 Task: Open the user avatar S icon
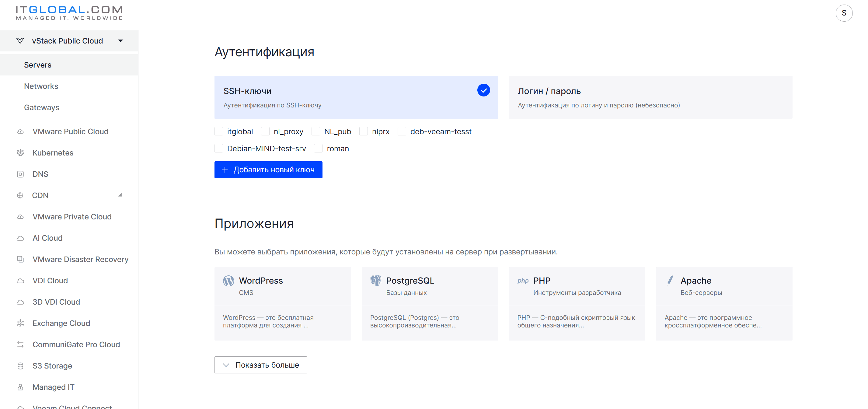point(844,13)
